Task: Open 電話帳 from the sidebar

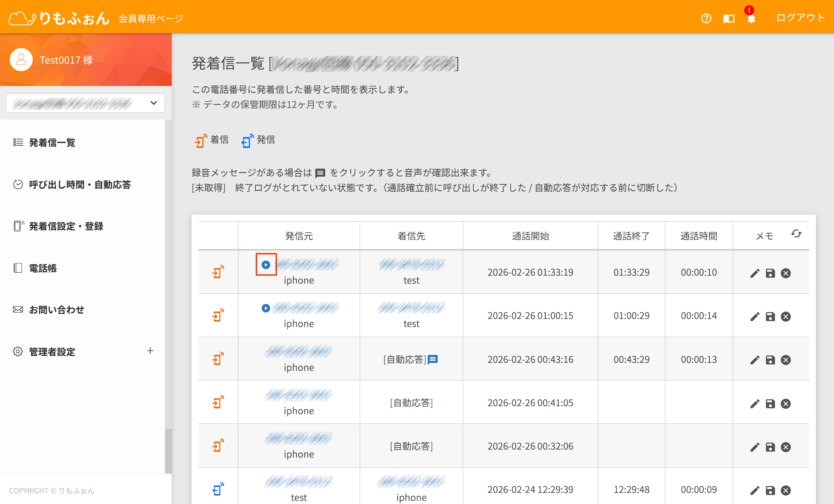Action: [42, 268]
